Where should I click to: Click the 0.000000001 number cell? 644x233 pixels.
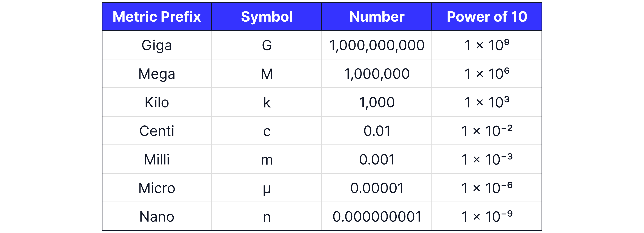377,217
